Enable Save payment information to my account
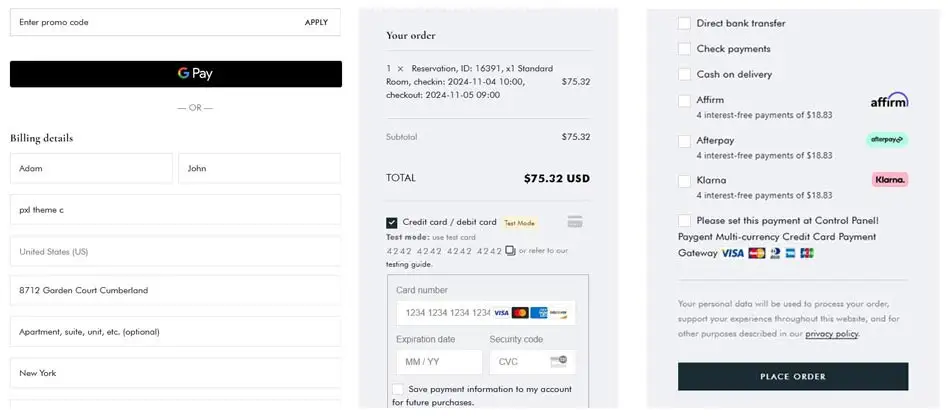This screenshot has height=416, width=950. [x=398, y=389]
